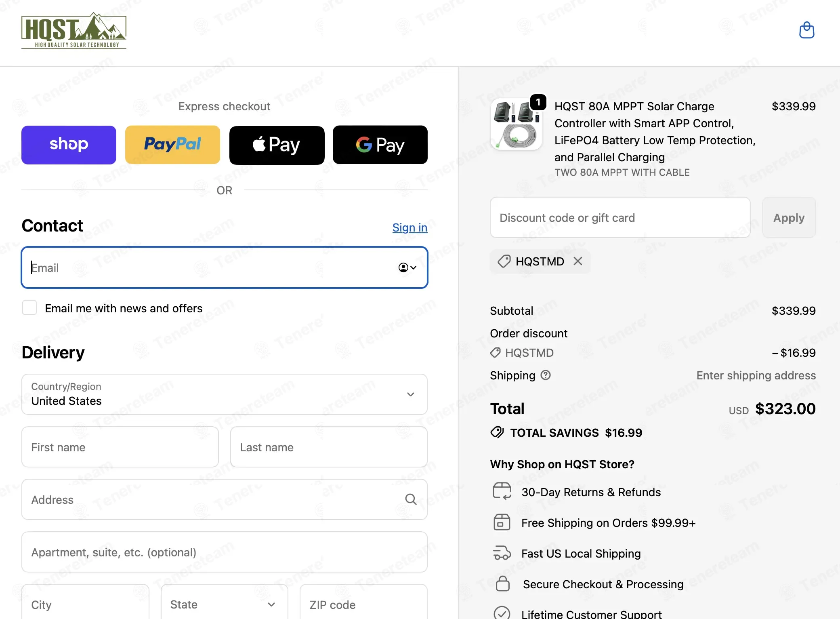The width and height of the screenshot is (840, 619).
Task: Open the shopping bag cart icon
Action: tap(806, 30)
